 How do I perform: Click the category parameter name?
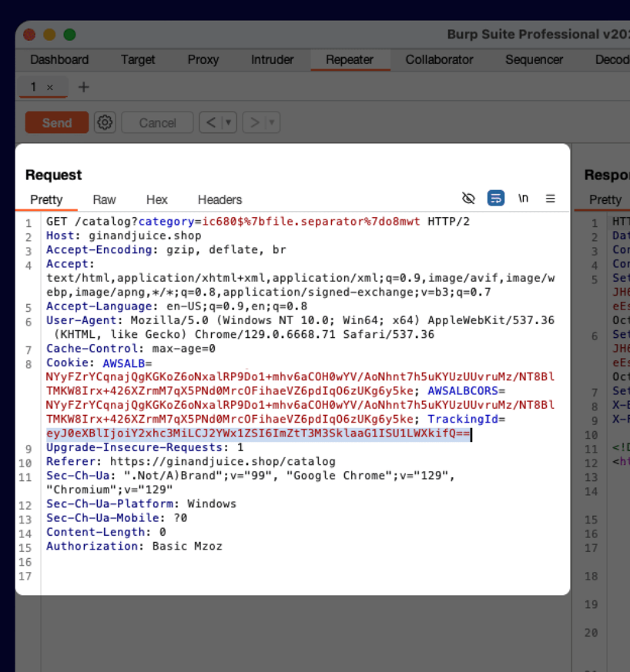point(166,222)
